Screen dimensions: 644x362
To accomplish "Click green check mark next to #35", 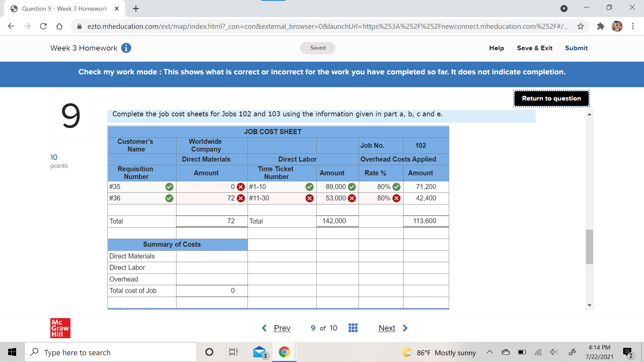I will (169, 187).
